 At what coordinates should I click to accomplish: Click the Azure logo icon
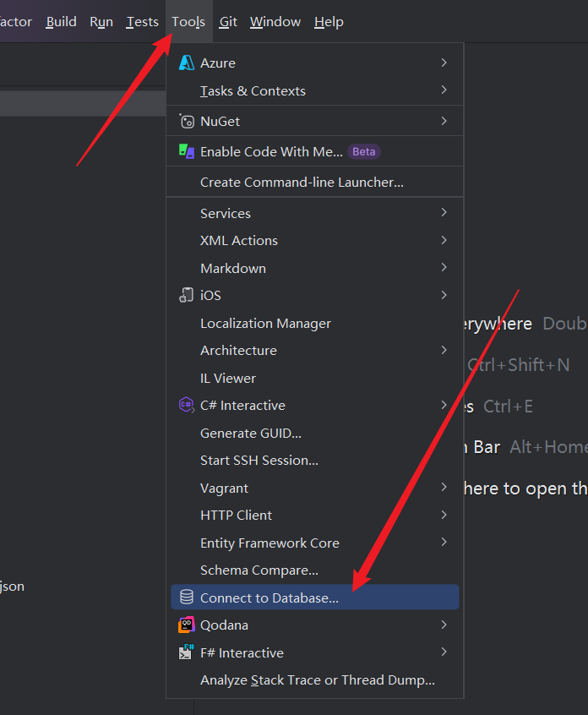click(187, 63)
